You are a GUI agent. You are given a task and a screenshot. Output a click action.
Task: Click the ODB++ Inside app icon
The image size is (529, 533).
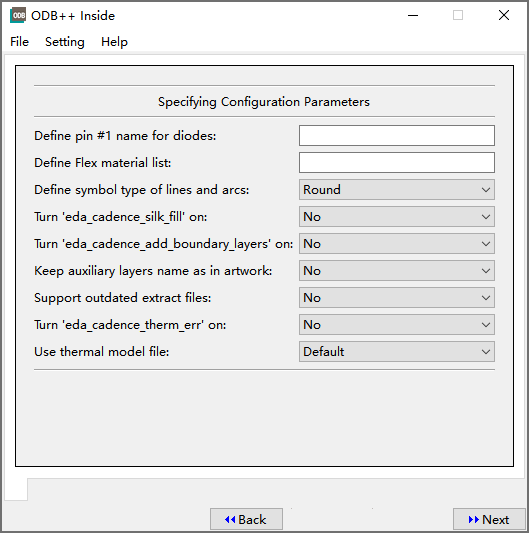coord(18,16)
